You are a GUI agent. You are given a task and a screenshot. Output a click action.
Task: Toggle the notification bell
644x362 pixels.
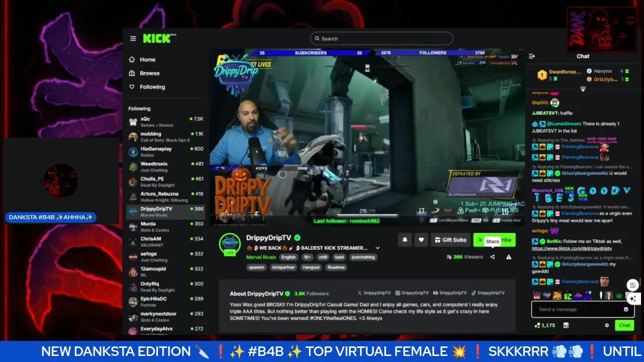coord(405,240)
